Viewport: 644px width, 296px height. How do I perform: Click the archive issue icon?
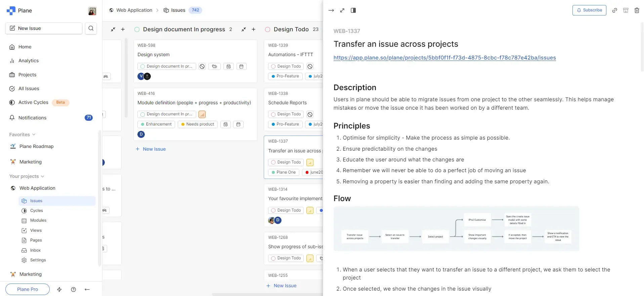click(x=626, y=10)
